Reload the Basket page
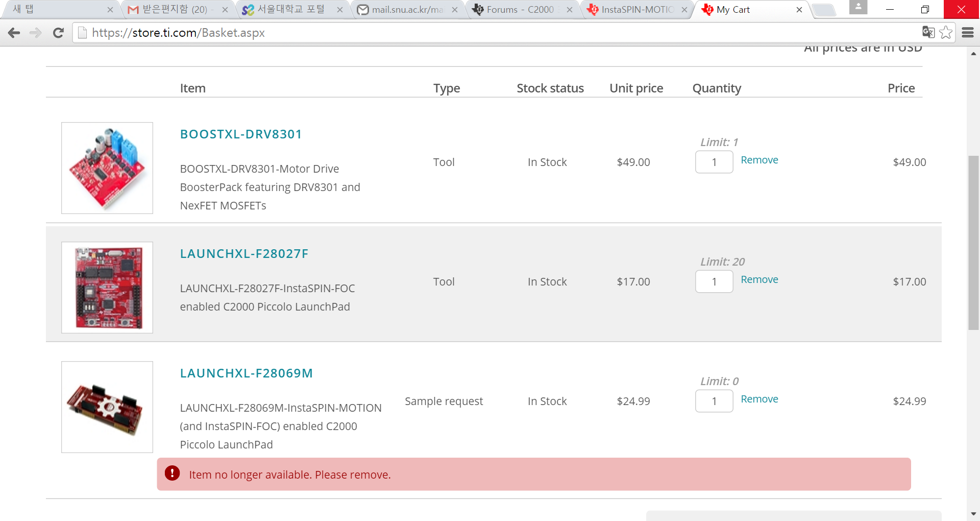This screenshot has width=980, height=521. (x=58, y=33)
